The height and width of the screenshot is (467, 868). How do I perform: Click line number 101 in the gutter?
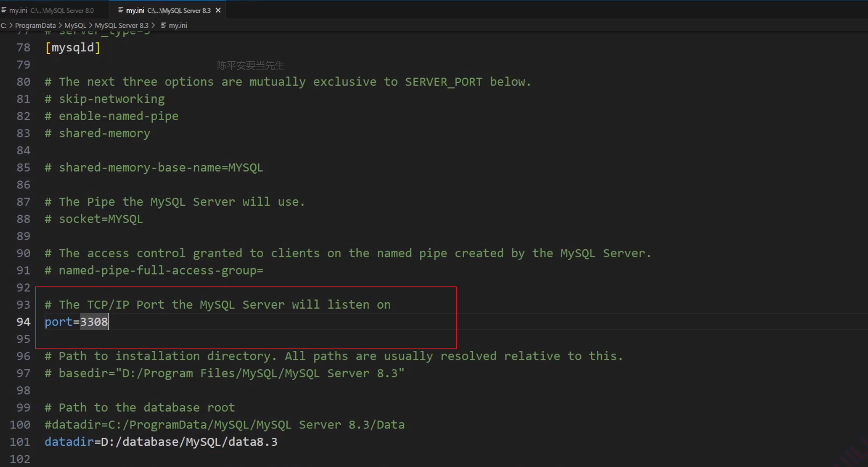click(20, 442)
